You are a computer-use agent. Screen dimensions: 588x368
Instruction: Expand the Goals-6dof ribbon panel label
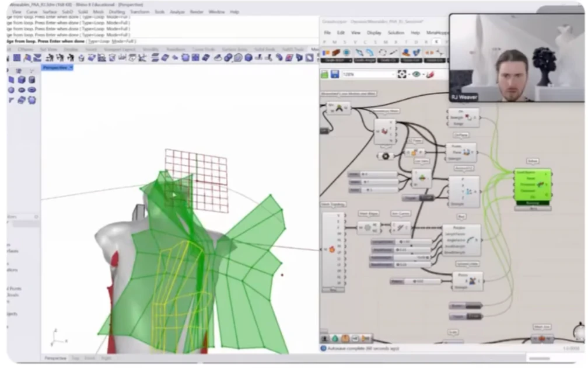[x=337, y=61]
